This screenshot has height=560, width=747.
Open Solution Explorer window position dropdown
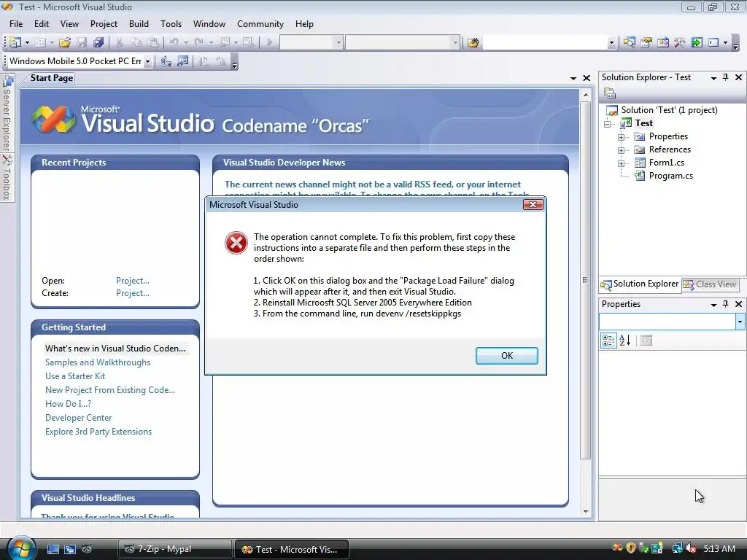(x=713, y=78)
